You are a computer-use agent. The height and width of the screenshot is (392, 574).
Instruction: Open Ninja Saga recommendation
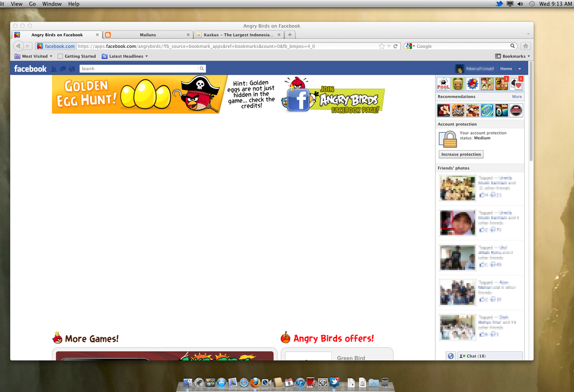click(458, 110)
